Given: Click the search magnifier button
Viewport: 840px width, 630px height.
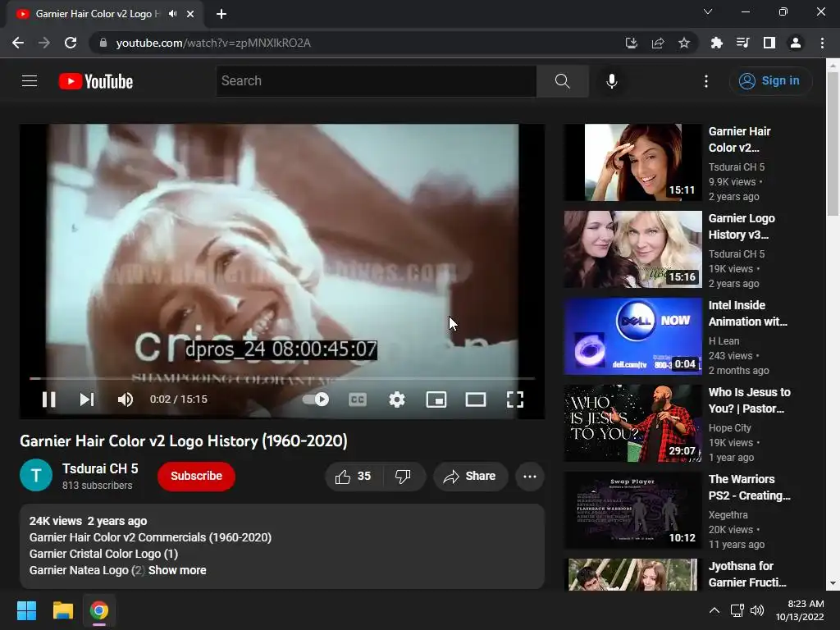Looking at the screenshot, I should (562, 81).
